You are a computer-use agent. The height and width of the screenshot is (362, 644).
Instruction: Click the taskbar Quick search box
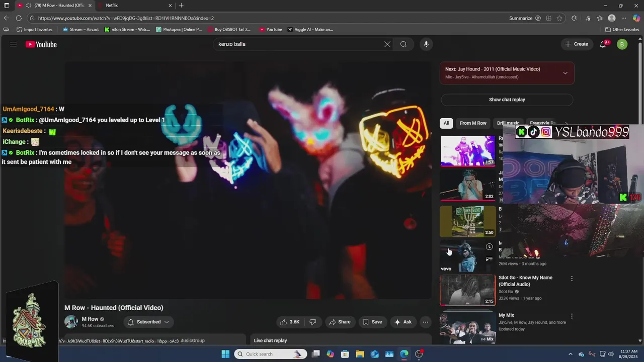[271, 354]
